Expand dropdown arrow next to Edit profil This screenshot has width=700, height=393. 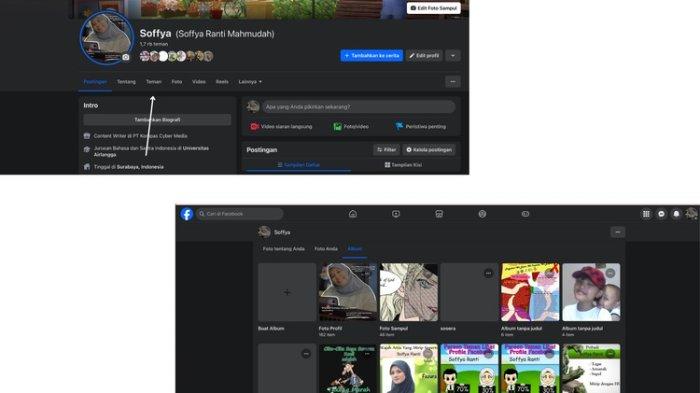click(x=453, y=55)
